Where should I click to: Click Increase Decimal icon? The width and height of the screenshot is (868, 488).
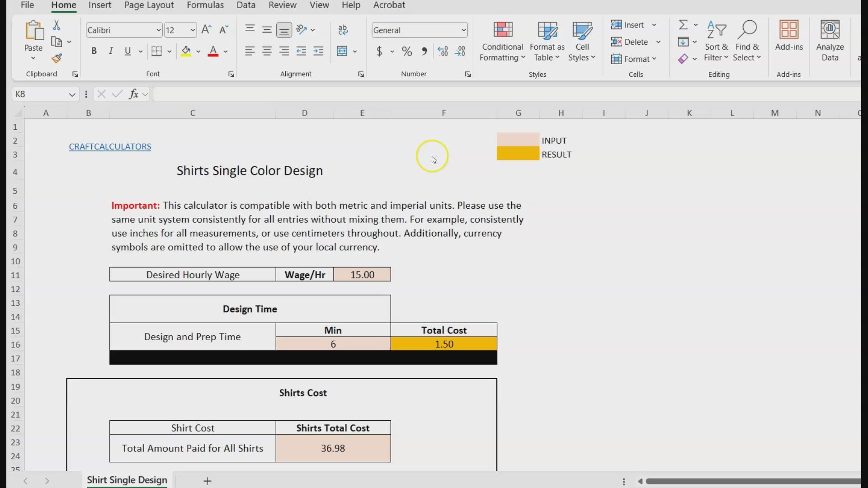(x=443, y=52)
